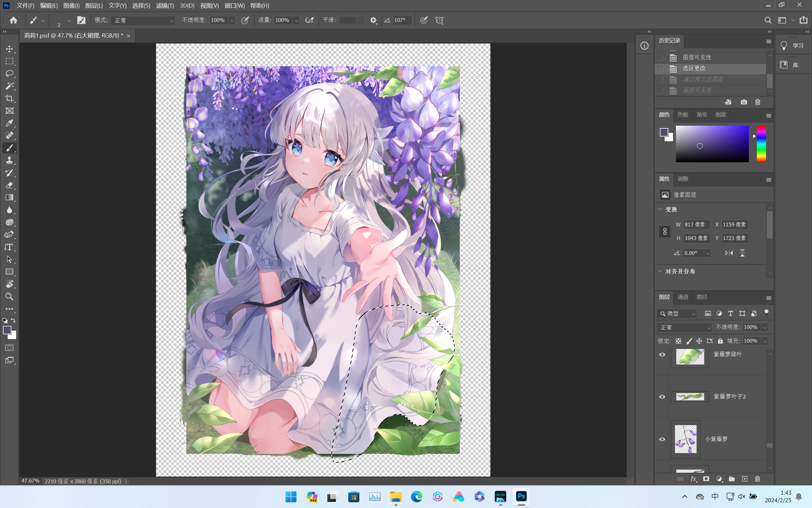
Task: Select the Magic Wand tool
Action: [10, 86]
